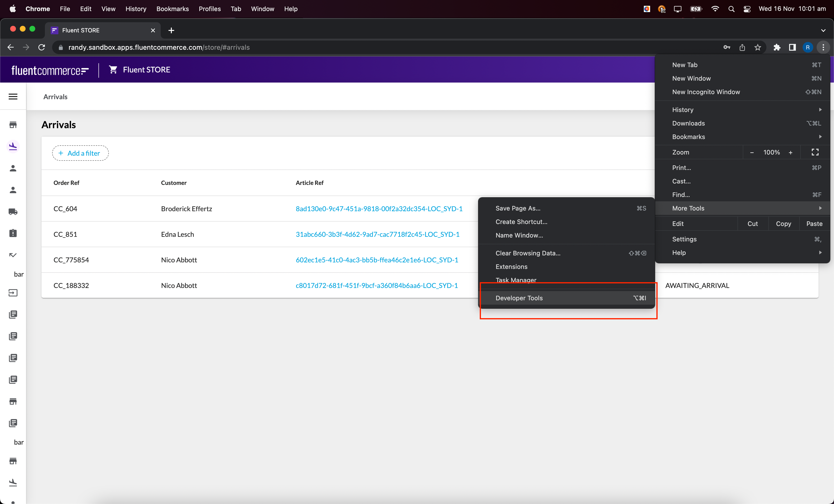Open the hamburger menu beside Arrivals
This screenshot has width=834, height=504.
click(13, 97)
